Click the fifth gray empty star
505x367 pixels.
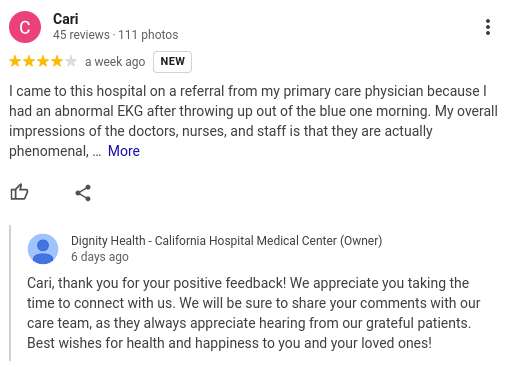click(71, 61)
